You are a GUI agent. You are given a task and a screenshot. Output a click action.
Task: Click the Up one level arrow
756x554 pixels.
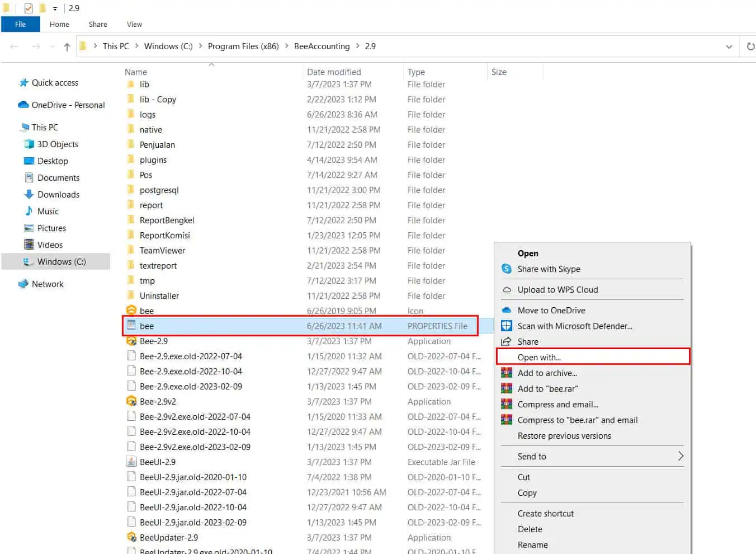click(67, 46)
